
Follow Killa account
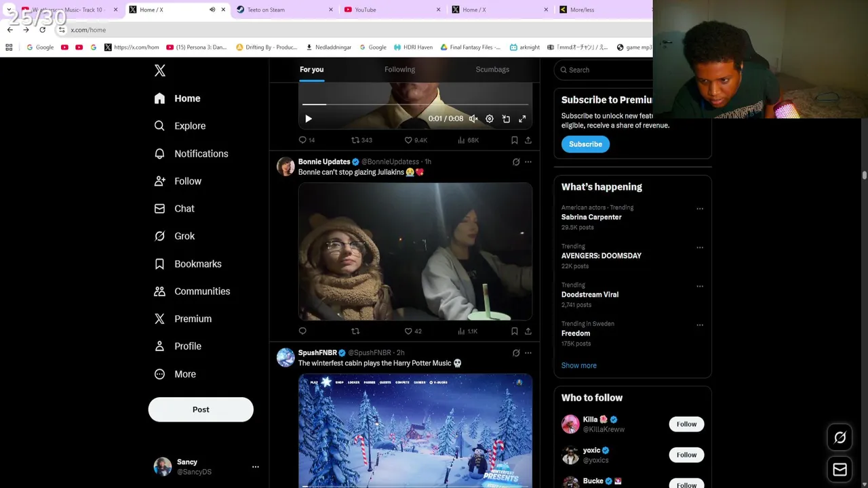tap(686, 424)
